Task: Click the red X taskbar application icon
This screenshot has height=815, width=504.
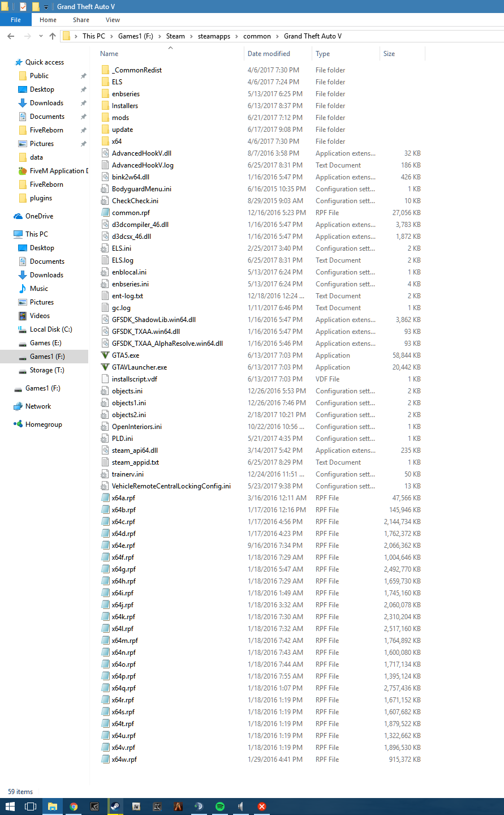Action: [x=262, y=807]
